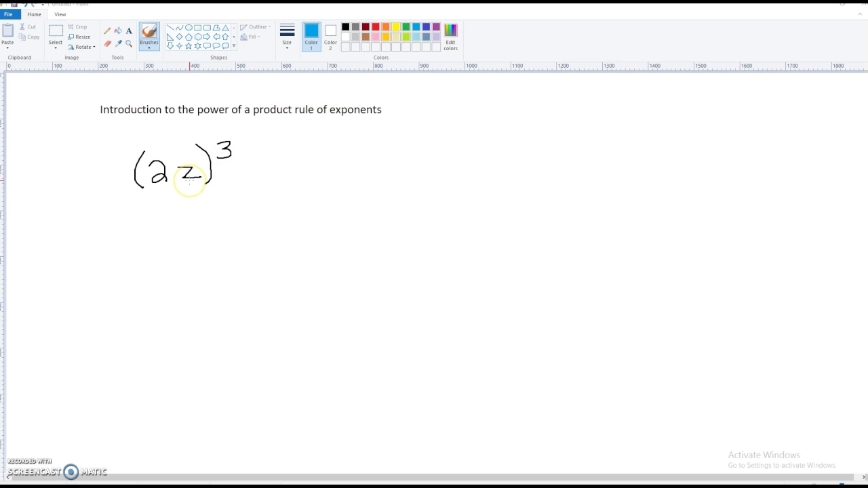The height and width of the screenshot is (488, 868).
Task: Choose the Up arrow shape
Action: 225,37
